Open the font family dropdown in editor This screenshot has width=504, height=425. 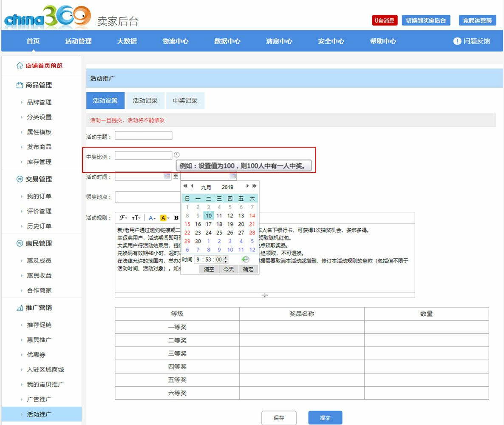[x=123, y=218]
